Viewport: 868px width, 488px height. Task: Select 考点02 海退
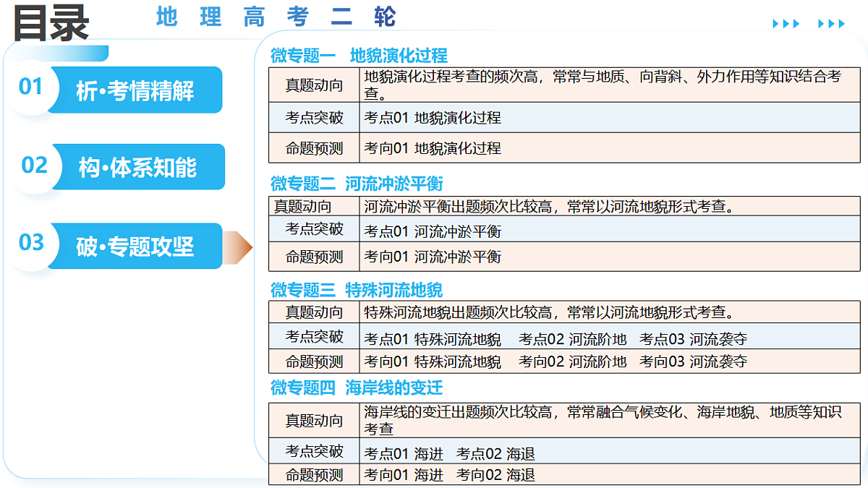point(496,454)
